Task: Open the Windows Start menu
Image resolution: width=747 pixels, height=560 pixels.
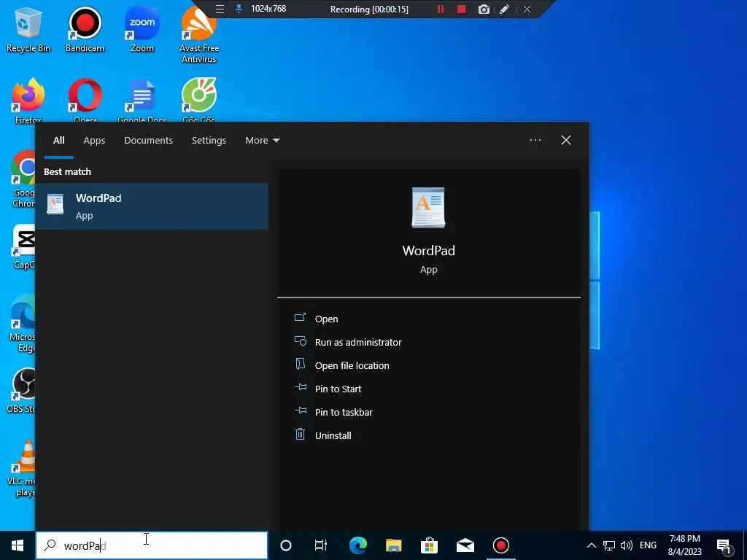Action: tap(18, 545)
